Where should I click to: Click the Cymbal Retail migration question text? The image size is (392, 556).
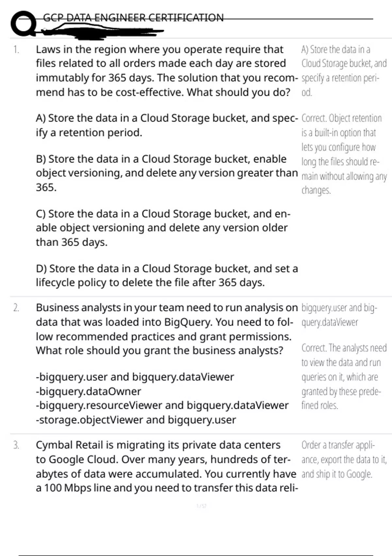point(166,467)
